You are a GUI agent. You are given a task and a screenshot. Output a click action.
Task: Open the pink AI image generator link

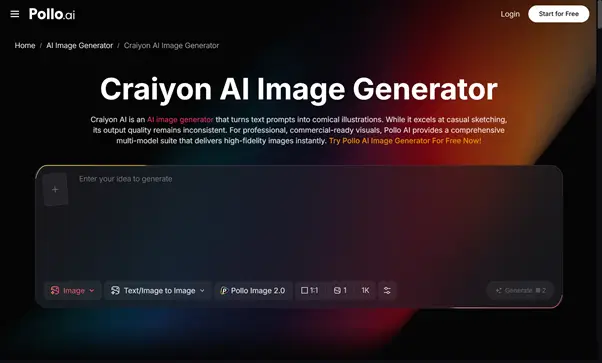180,119
